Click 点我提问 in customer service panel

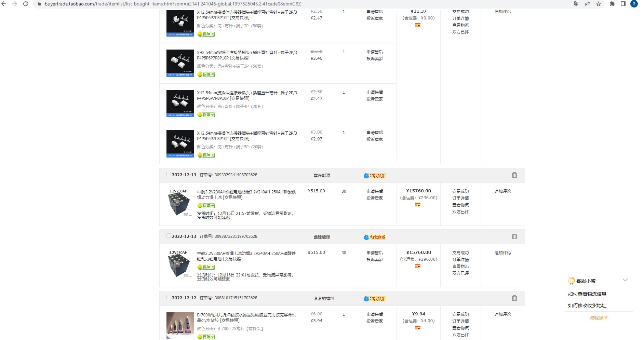click(599, 318)
